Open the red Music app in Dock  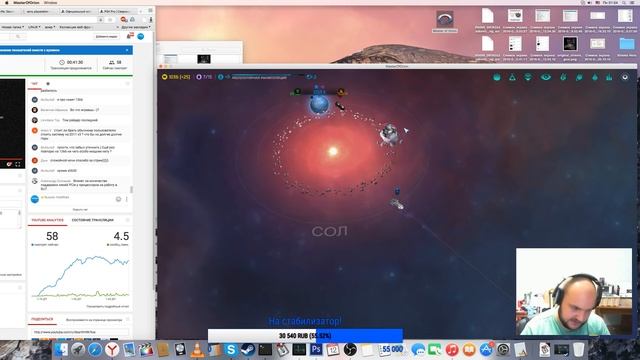(452, 350)
